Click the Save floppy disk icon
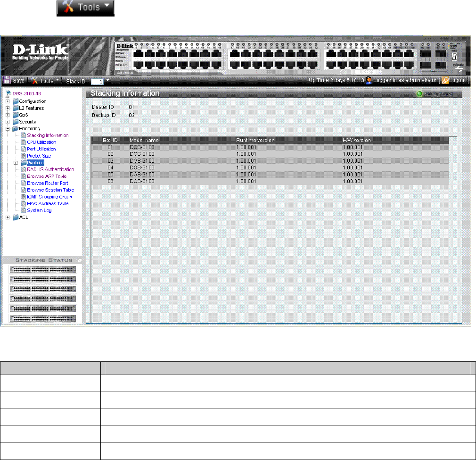Screen dimensions: 476x460 point(7,80)
